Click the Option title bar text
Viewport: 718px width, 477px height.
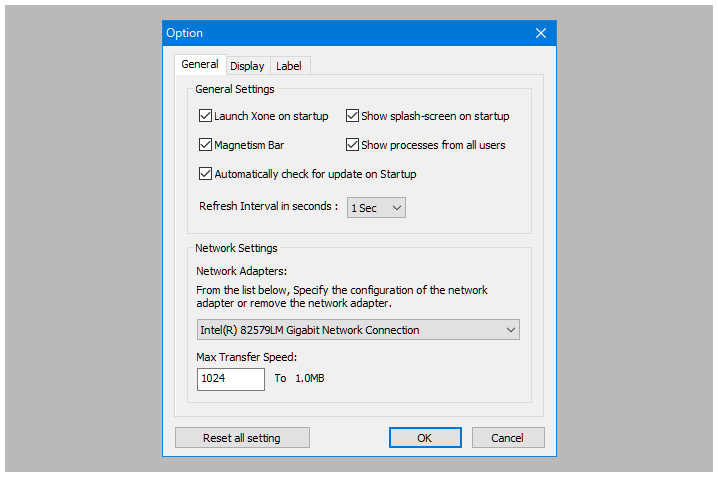click(x=185, y=33)
